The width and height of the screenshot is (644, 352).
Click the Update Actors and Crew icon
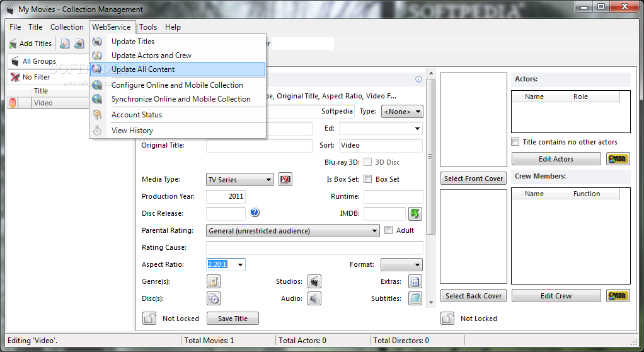[97, 55]
